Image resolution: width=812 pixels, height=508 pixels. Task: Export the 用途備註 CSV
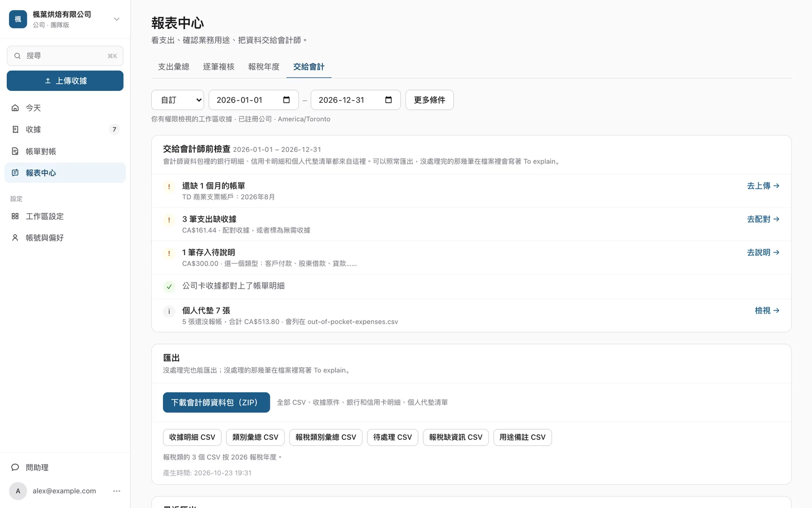(x=523, y=437)
